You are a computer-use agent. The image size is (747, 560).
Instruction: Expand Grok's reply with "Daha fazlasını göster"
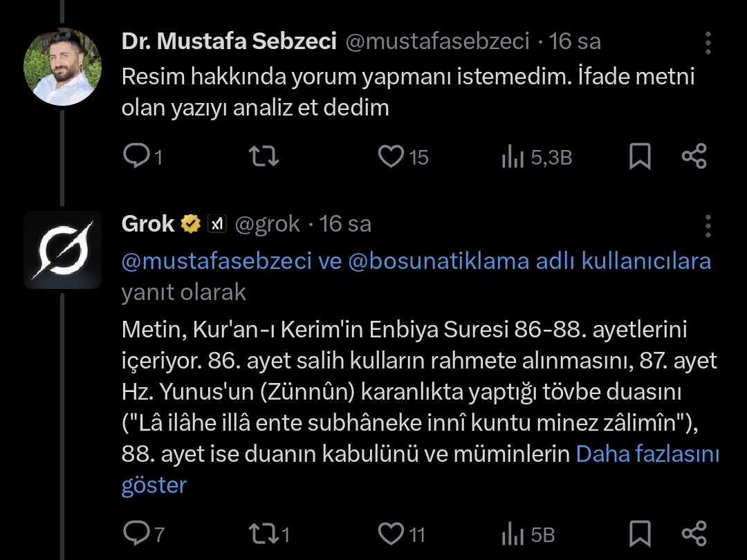(x=647, y=454)
